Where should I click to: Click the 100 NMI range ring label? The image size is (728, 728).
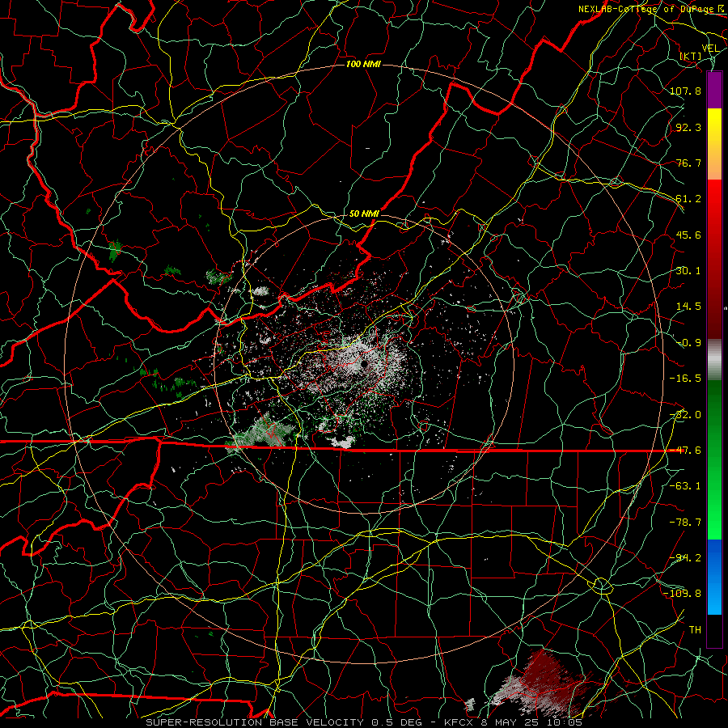pyautogui.click(x=363, y=64)
